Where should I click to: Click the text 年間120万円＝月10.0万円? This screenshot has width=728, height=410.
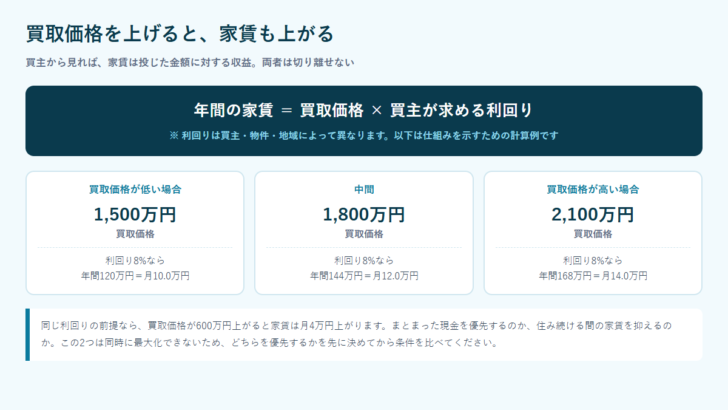[135, 276]
